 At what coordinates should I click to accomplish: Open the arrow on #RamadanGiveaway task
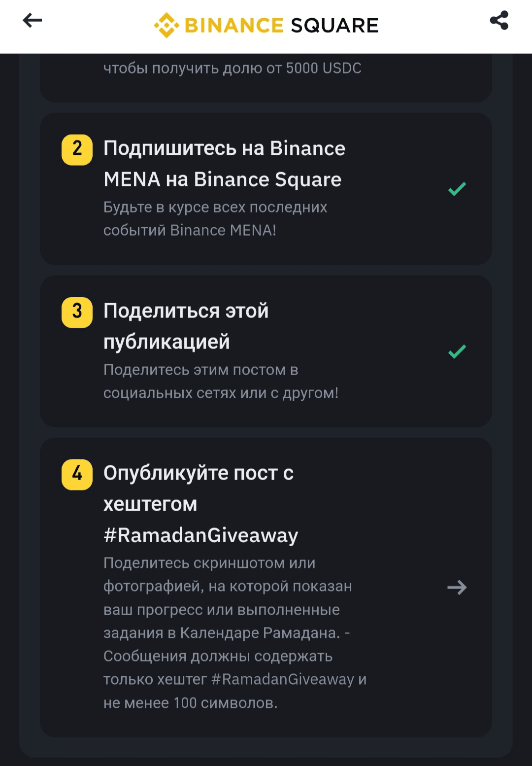[x=457, y=587]
